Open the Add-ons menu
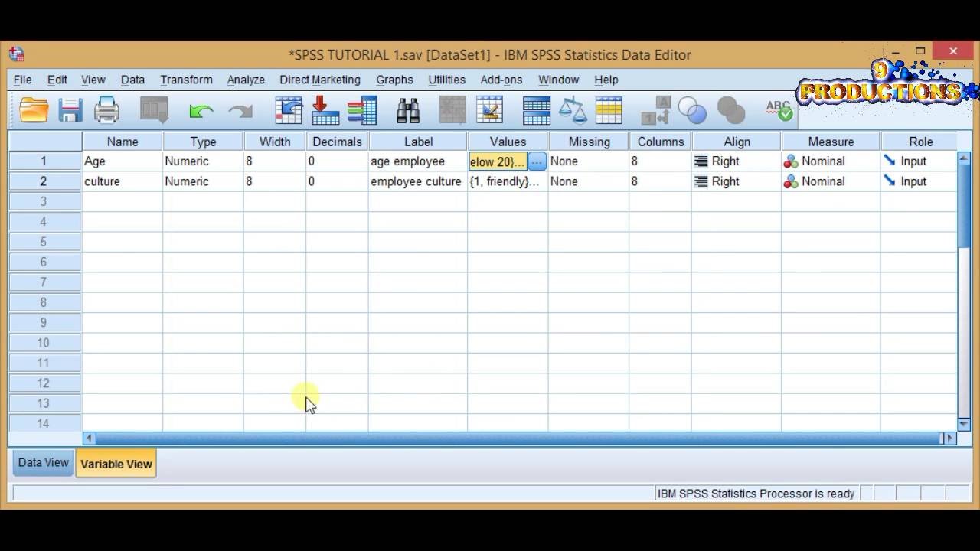980x551 pixels. (x=501, y=80)
